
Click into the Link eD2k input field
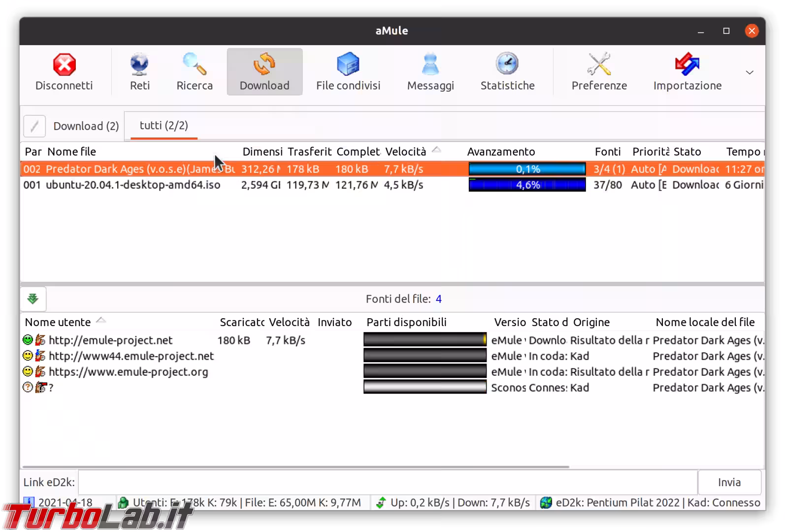(387, 482)
